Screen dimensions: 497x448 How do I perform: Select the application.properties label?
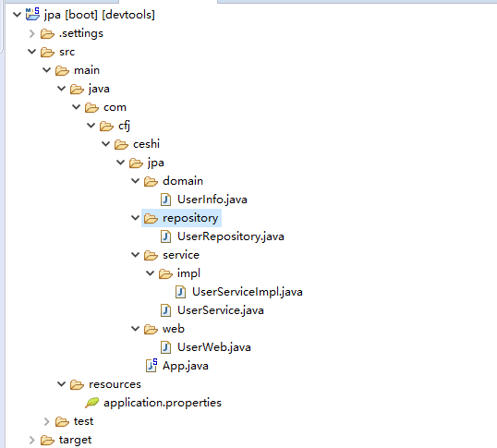[163, 403]
